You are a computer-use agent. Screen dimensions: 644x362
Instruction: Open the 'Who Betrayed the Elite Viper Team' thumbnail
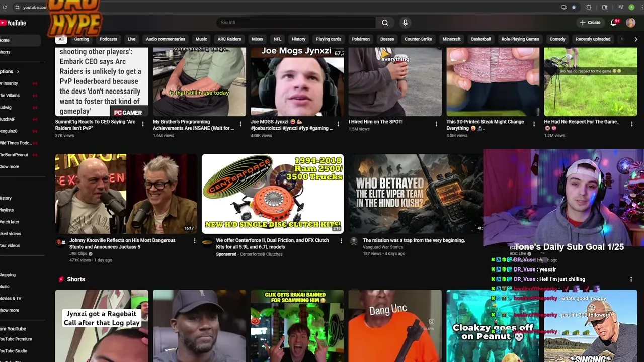click(x=416, y=194)
